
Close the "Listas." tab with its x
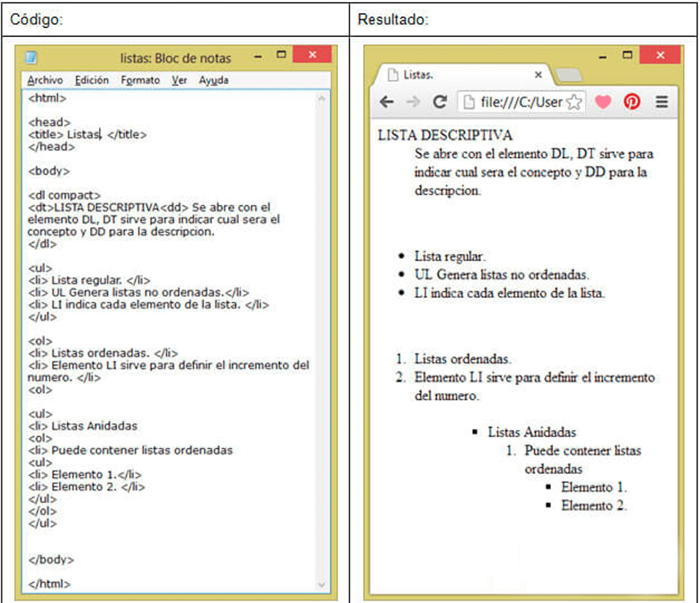point(538,75)
